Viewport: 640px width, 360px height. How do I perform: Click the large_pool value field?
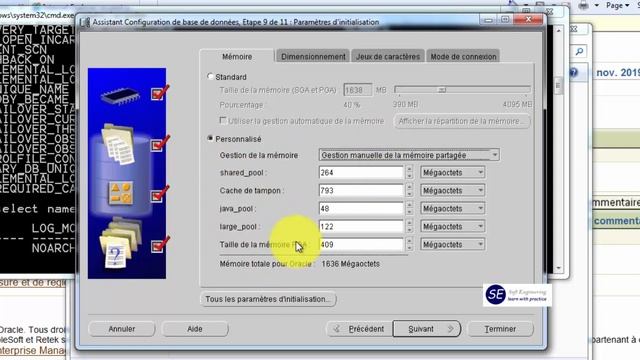[x=361, y=227]
